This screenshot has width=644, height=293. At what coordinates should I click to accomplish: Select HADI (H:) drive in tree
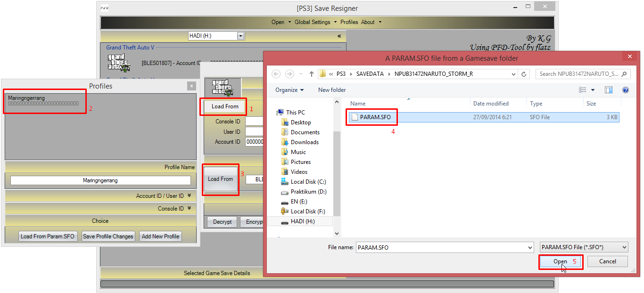tap(303, 221)
